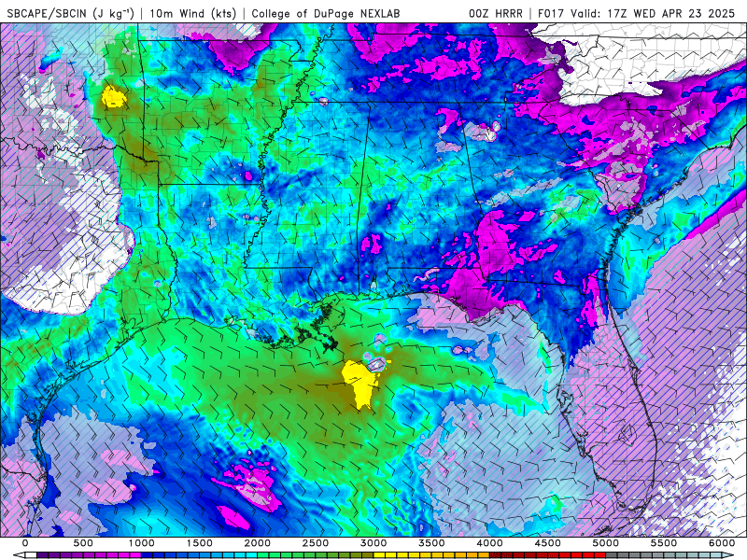This screenshot has height=560, width=747.
Task: Click the right end arrow of the colorbar
Action: point(729,555)
